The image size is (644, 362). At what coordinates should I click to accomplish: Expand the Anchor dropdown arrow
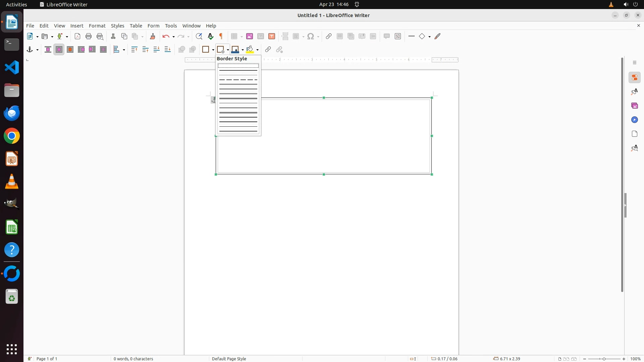coord(37,50)
